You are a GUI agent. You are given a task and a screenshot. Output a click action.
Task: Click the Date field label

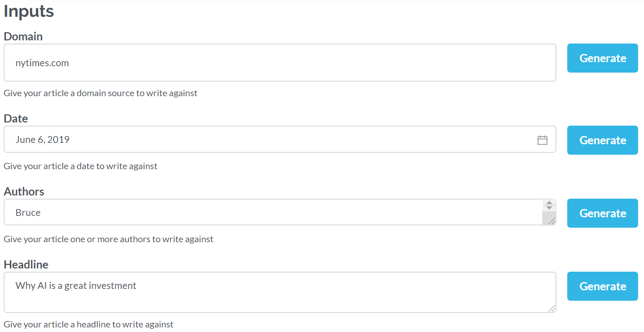tap(16, 118)
